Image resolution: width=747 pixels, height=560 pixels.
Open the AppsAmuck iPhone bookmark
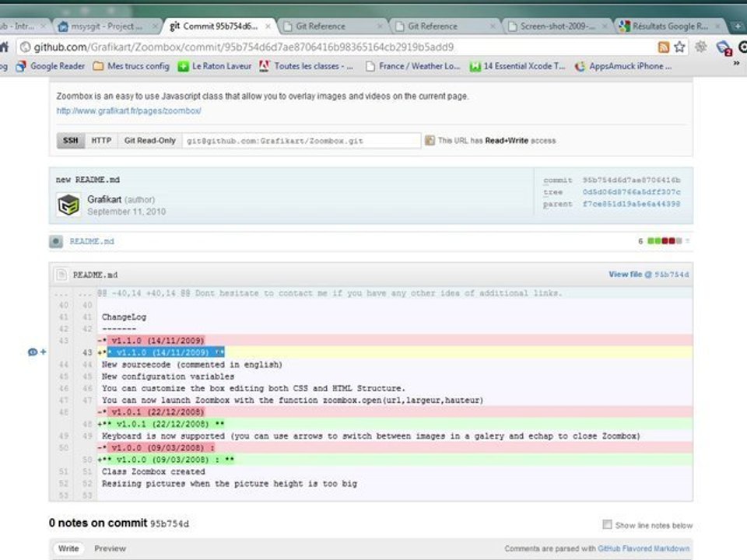(623, 66)
